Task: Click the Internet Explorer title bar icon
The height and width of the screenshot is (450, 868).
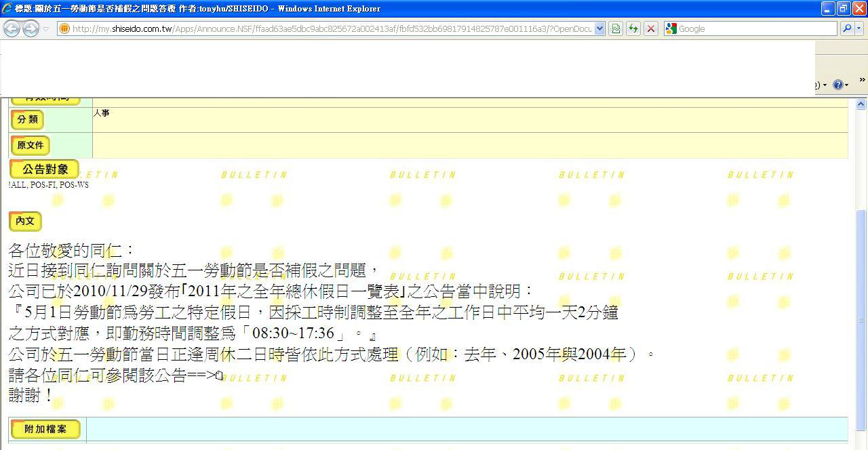Action: [7, 9]
